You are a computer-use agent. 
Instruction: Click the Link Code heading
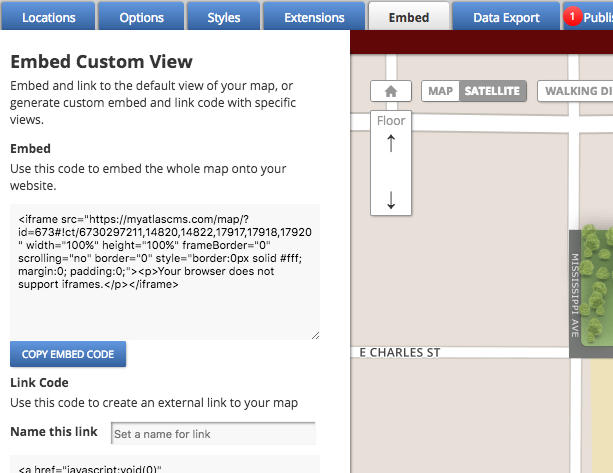39,382
